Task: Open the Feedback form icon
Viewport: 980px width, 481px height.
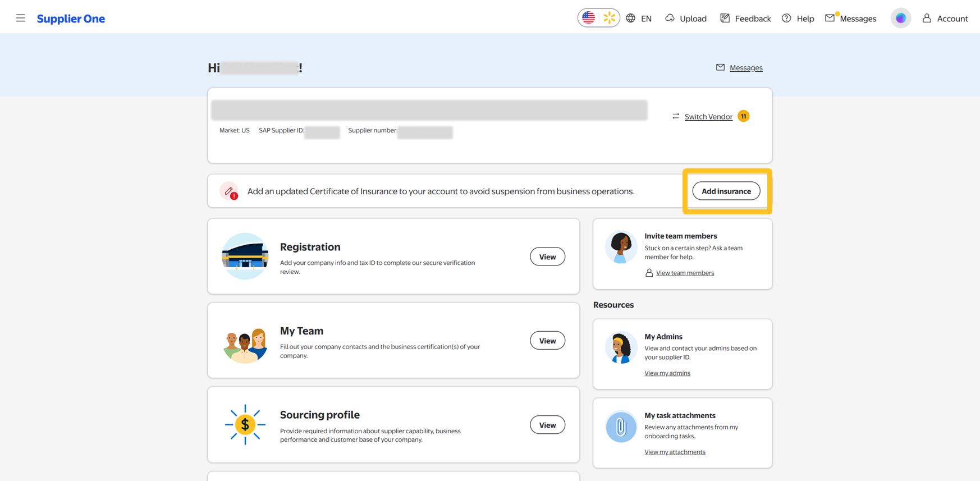Action: 725,19
